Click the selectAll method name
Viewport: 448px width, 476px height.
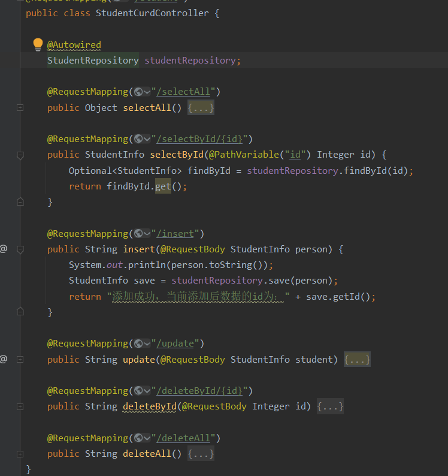point(147,108)
